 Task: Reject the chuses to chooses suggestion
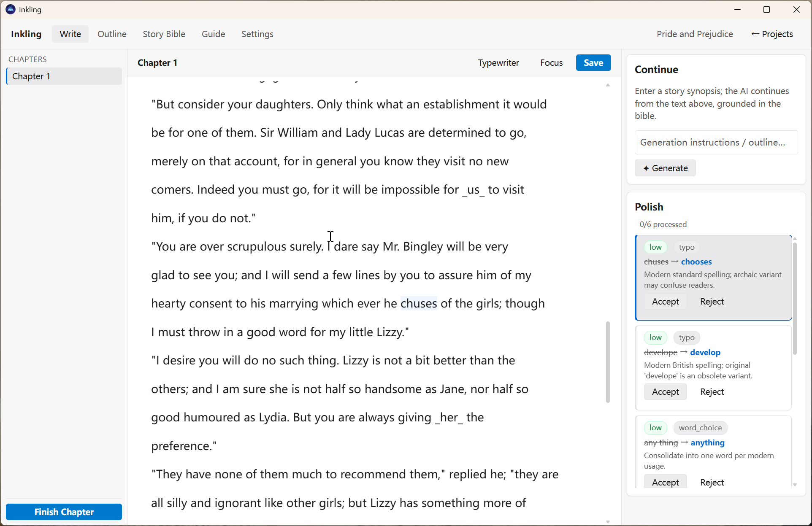coord(712,302)
